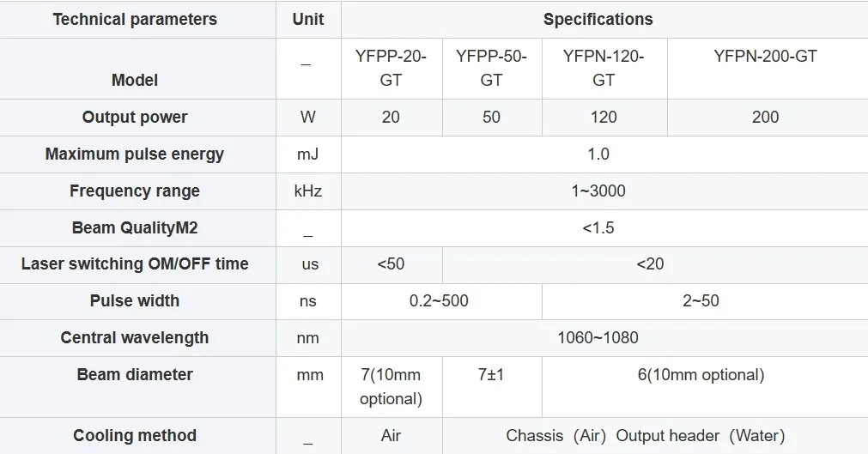868x454 pixels.
Task: Click the Technical parameters header cell
Action: pos(135,20)
